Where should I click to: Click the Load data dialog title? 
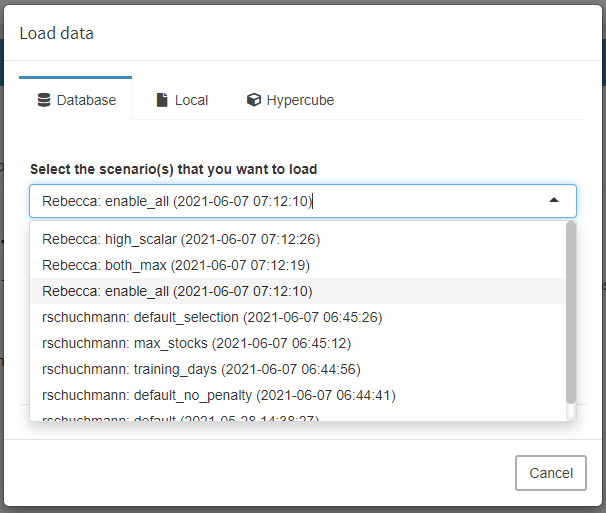point(57,33)
